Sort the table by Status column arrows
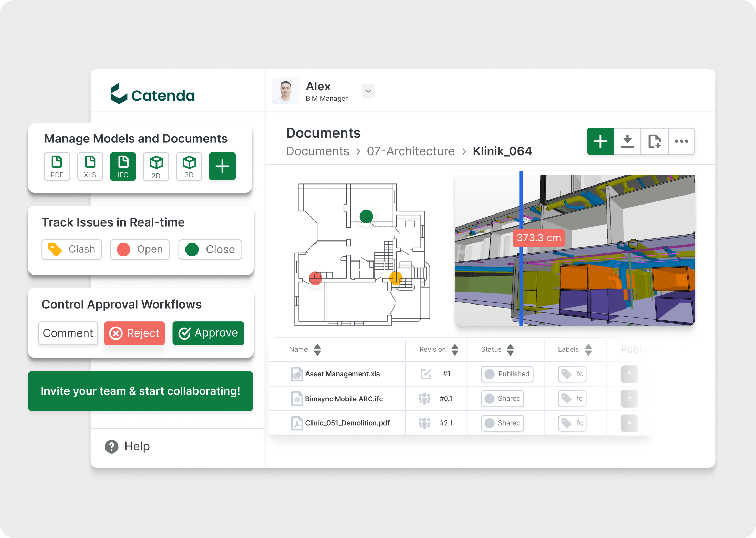Screen dimensions: 756x538 pyautogui.click(x=511, y=349)
